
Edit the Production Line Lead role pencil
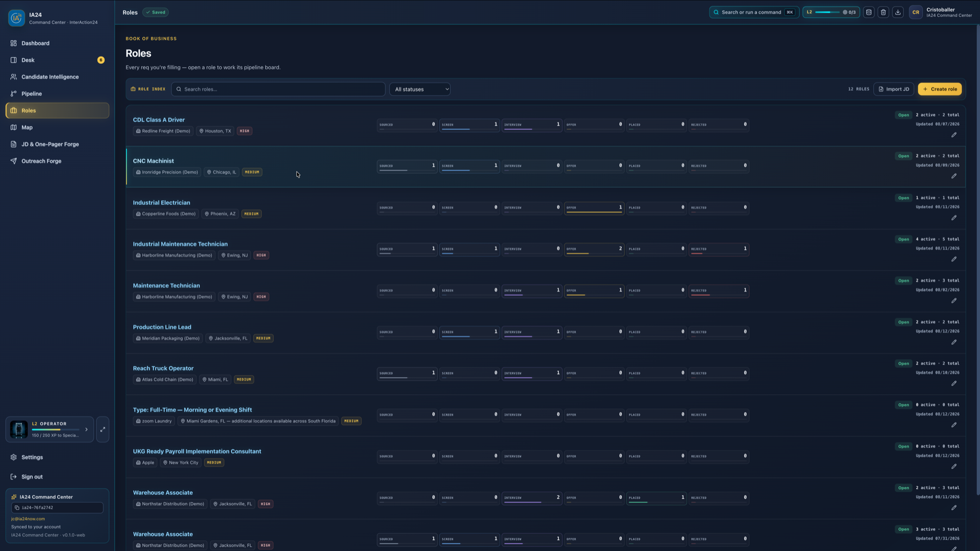coord(954,342)
